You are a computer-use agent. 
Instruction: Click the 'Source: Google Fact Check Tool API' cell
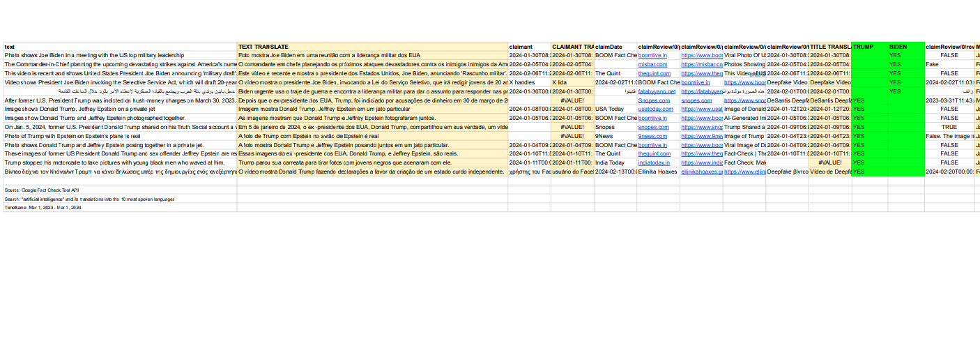120,190
